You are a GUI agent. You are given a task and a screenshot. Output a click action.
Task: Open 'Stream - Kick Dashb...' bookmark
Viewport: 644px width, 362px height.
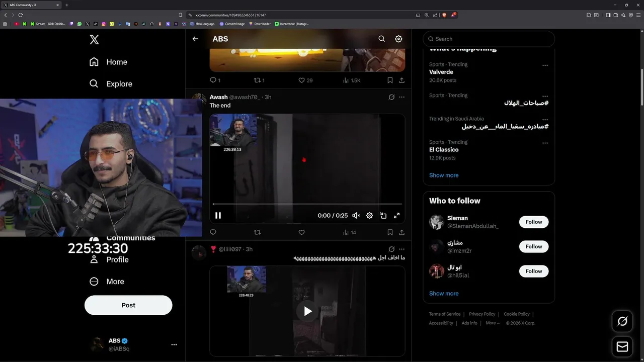[48, 24]
